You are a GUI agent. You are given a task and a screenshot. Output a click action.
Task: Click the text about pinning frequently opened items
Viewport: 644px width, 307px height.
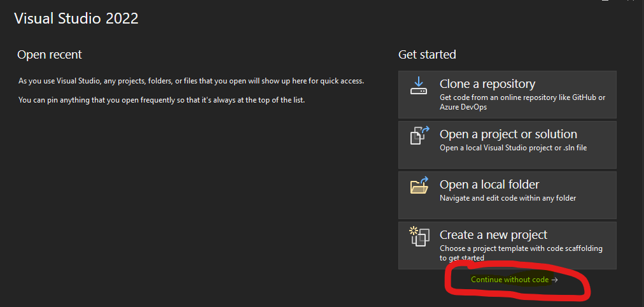click(x=162, y=100)
